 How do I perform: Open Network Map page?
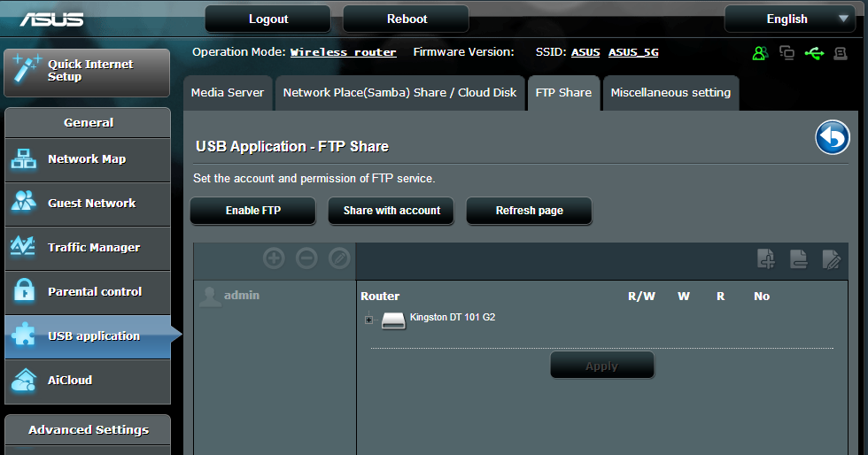[88, 159]
